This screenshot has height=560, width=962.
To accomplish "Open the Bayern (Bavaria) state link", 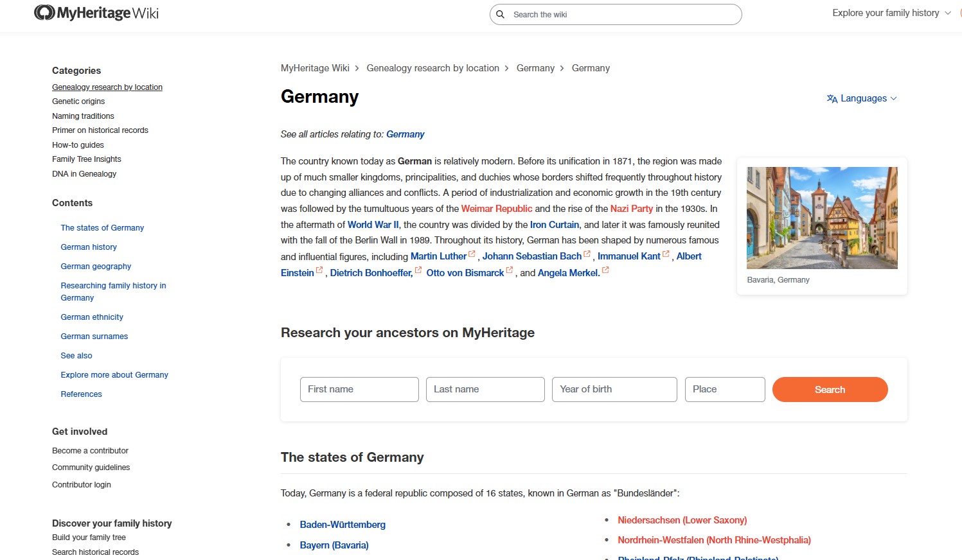I will pos(334,545).
